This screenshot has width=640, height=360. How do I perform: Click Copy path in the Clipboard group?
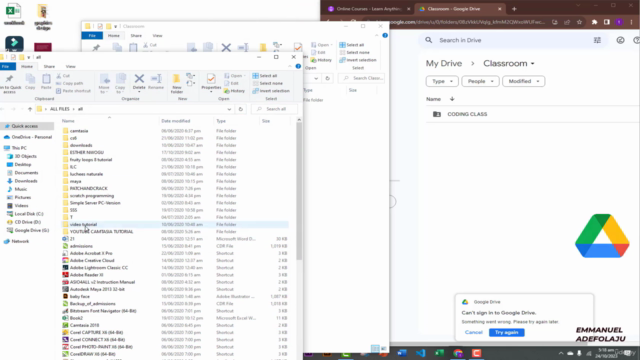point(70,83)
